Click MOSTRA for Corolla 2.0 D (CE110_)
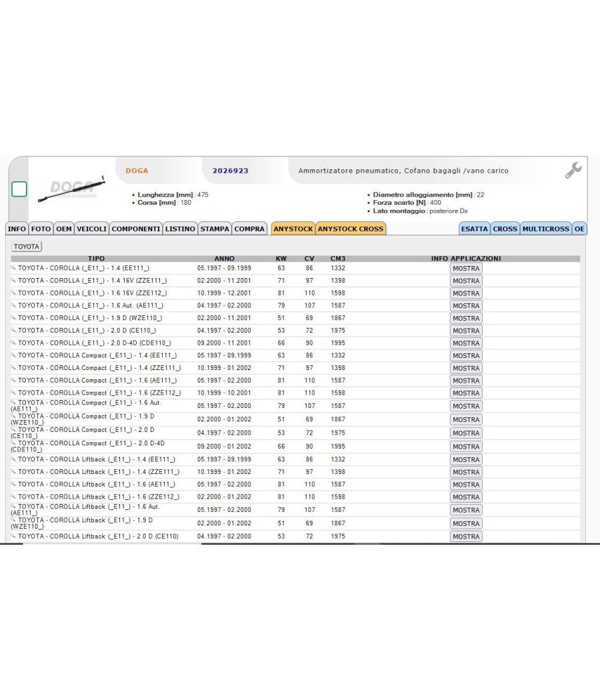This screenshot has height=700, width=600. tap(466, 331)
